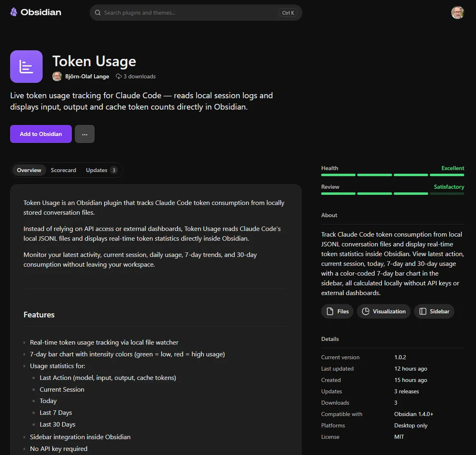Screen dimensions: 476x455
Task: Click the 3 downloads count text
Action: pyautogui.click(x=139, y=76)
